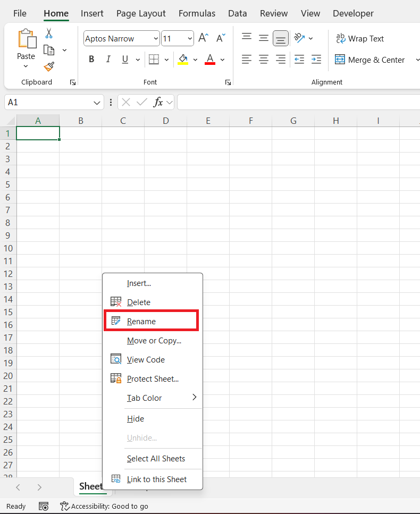Activate the Format Painter brush

[49, 66]
